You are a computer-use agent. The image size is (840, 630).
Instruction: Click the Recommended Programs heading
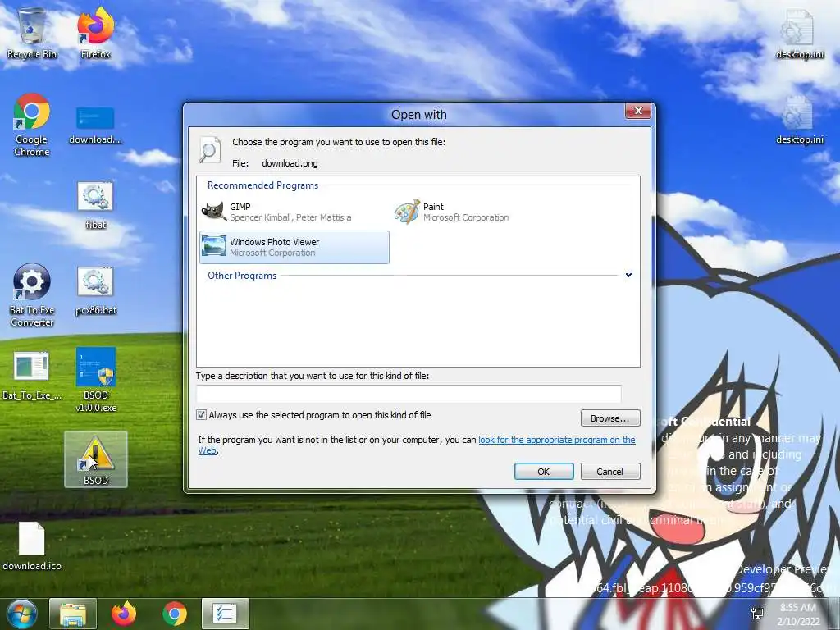coord(262,185)
